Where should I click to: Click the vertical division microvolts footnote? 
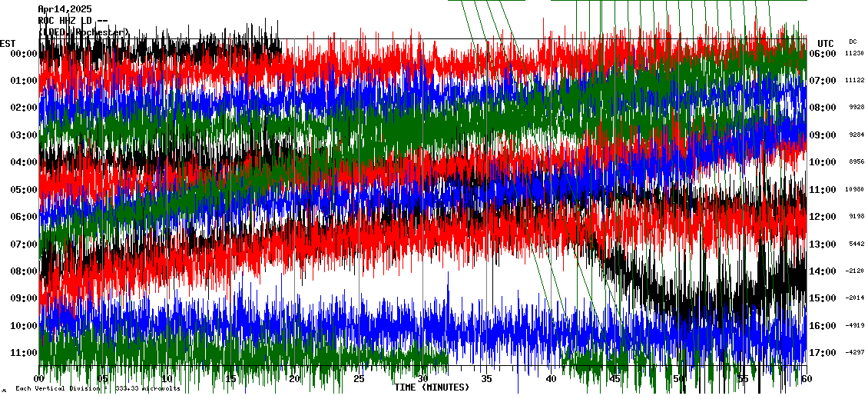(x=98, y=389)
